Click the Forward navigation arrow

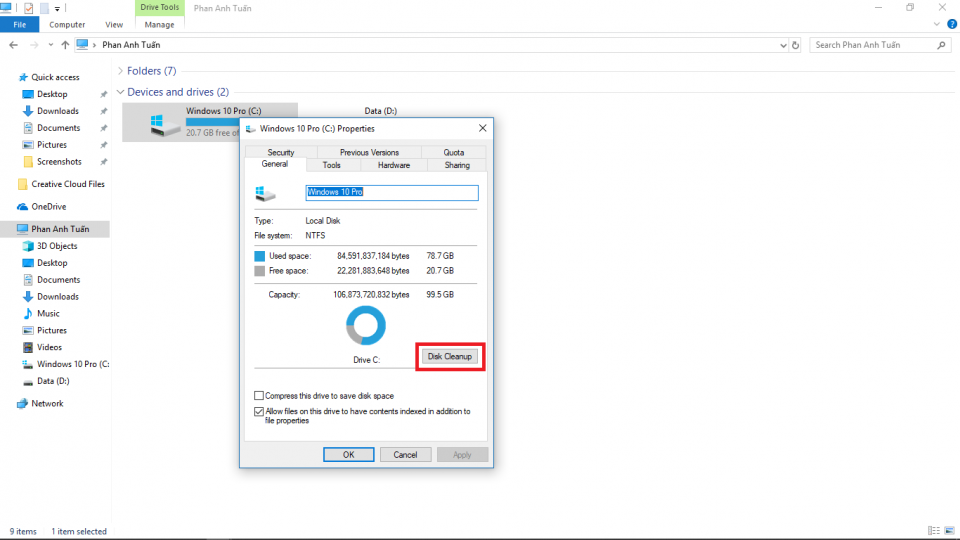click(x=34, y=45)
